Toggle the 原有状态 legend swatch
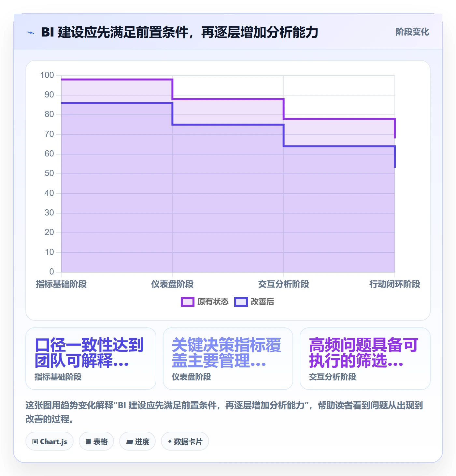 [187, 302]
